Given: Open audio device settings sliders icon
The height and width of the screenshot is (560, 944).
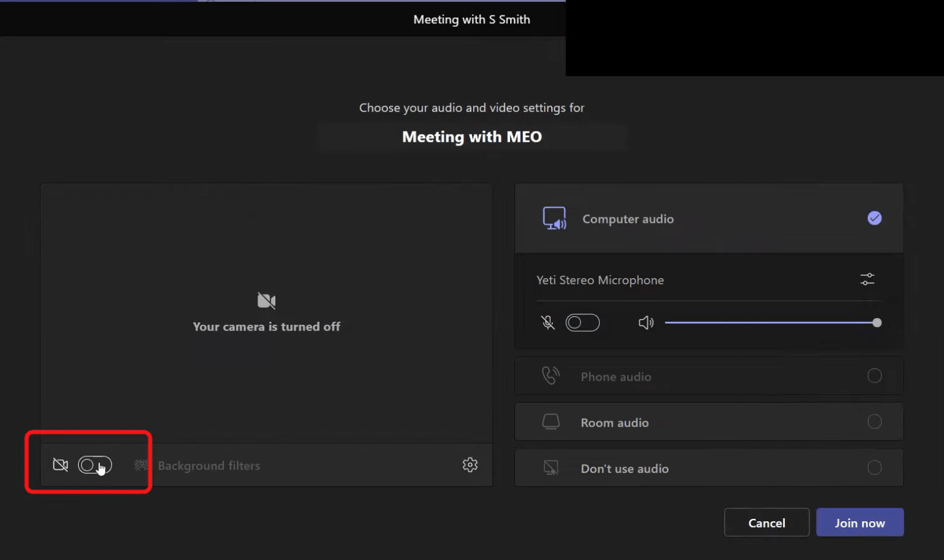Looking at the screenshot, I should (867, 279).
